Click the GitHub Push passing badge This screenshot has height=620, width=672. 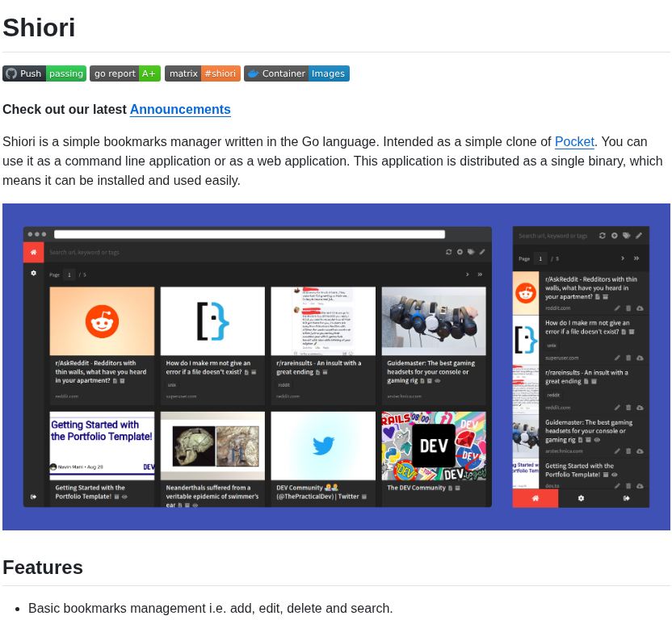[x=44, y=73]
